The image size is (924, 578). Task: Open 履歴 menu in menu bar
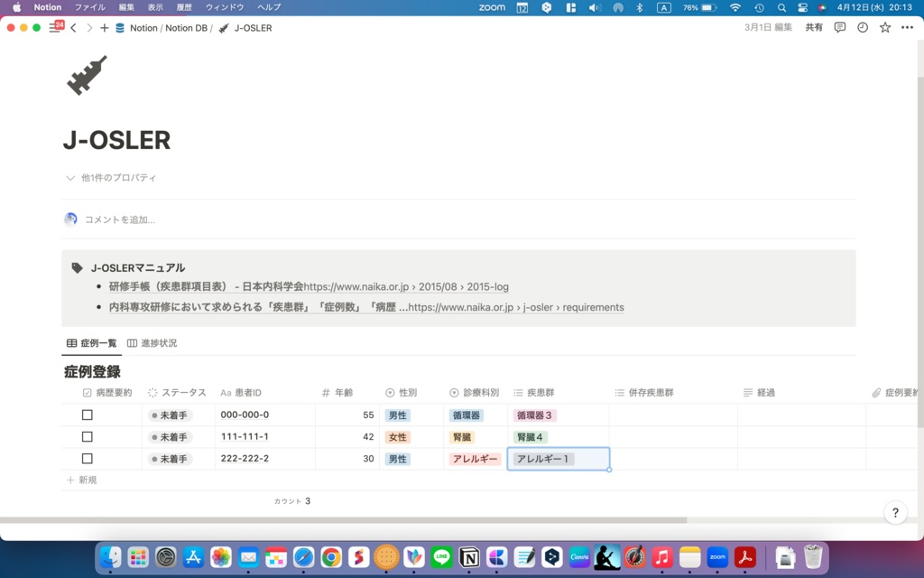point(184,7)
